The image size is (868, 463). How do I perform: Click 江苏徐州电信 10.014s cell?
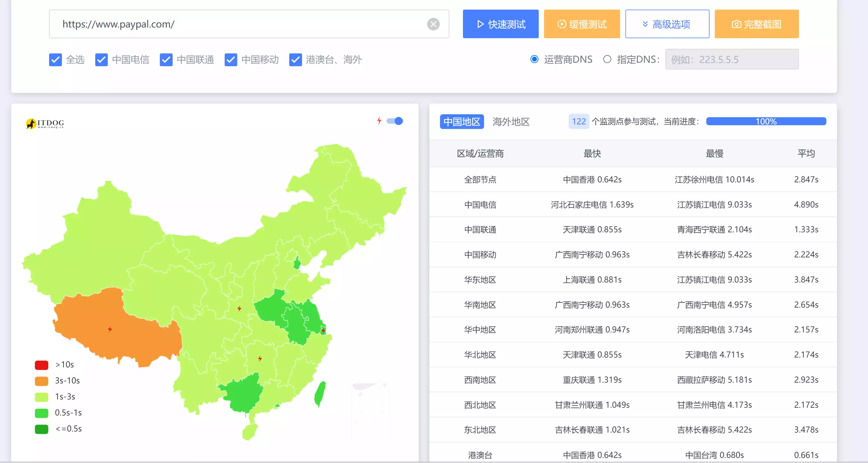point(714,179)
